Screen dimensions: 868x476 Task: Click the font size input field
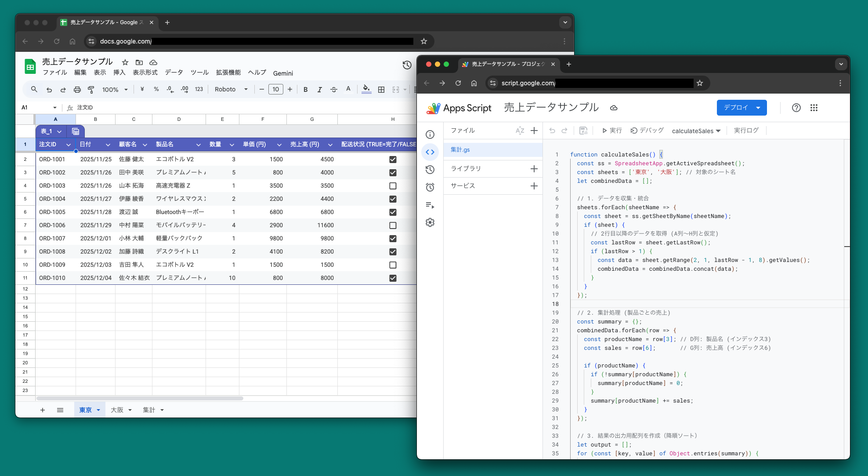click(275, 90)
